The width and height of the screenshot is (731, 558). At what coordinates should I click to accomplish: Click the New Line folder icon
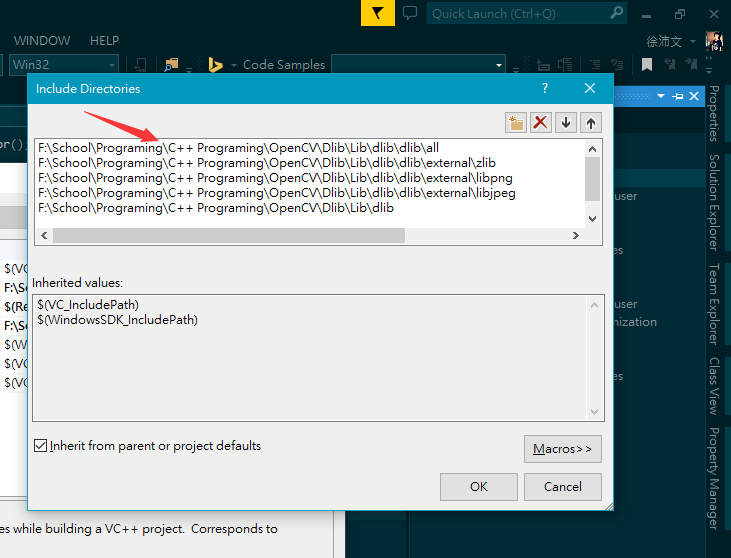click(x=516, y=123)
